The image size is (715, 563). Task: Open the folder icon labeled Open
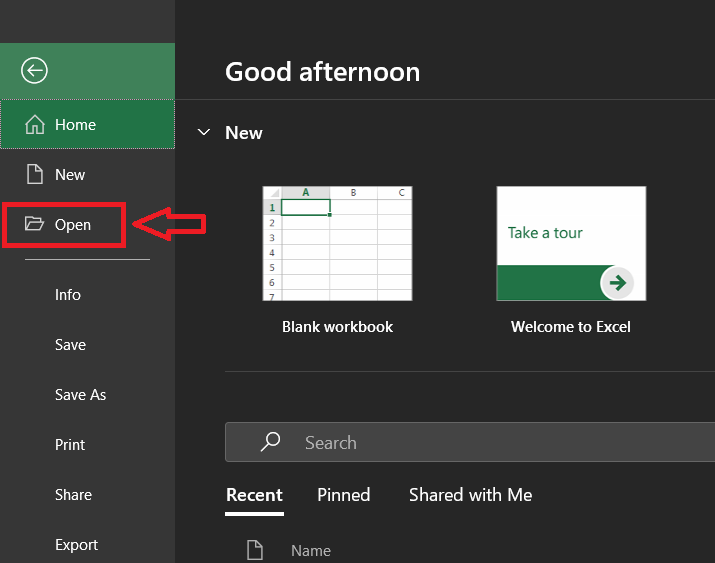coord(35,225)
